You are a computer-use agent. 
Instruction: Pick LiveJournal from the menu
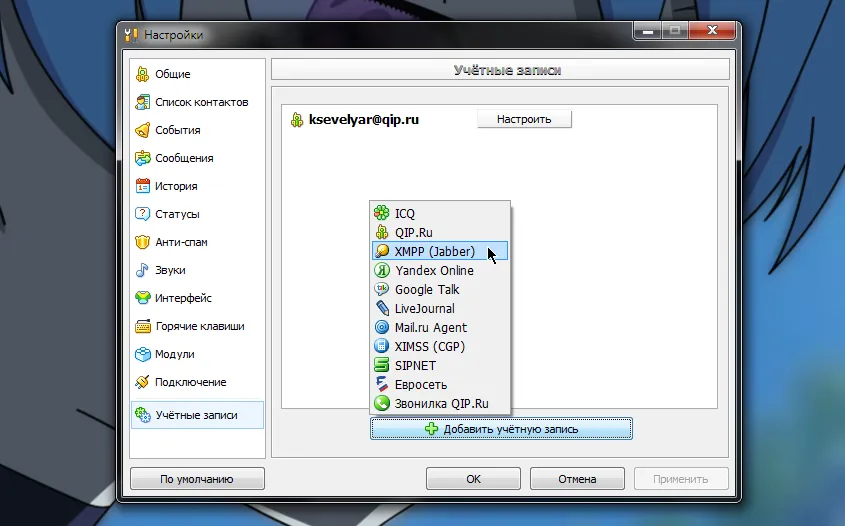click(439, 308)
